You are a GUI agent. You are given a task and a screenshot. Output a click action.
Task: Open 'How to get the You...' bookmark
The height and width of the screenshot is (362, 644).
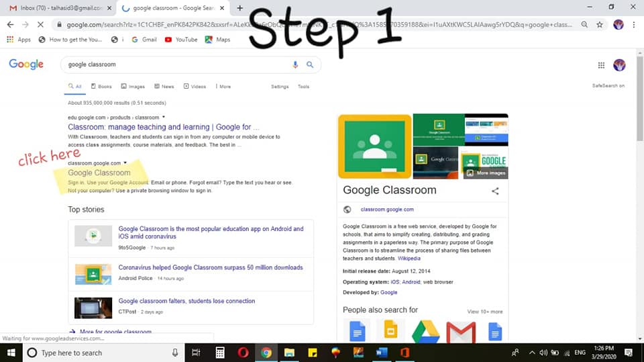(70, 40)
